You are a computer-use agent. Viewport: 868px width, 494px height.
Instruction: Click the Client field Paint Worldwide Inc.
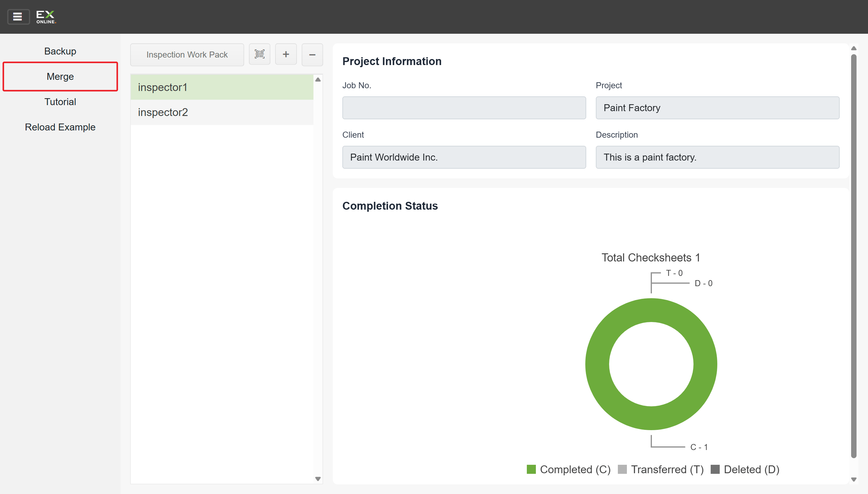pyautogui.click(x=464, y=157)
